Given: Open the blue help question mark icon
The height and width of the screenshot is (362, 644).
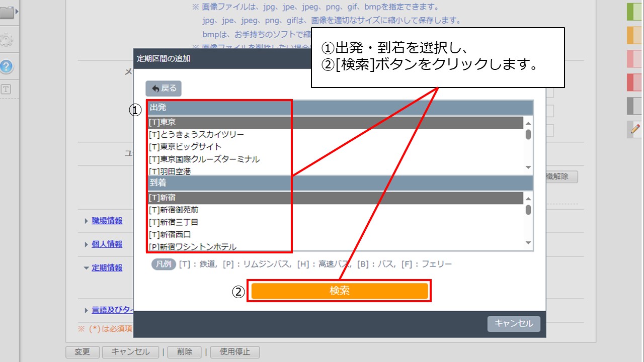Looking at the screenshot, I should [x=6, y=67].
